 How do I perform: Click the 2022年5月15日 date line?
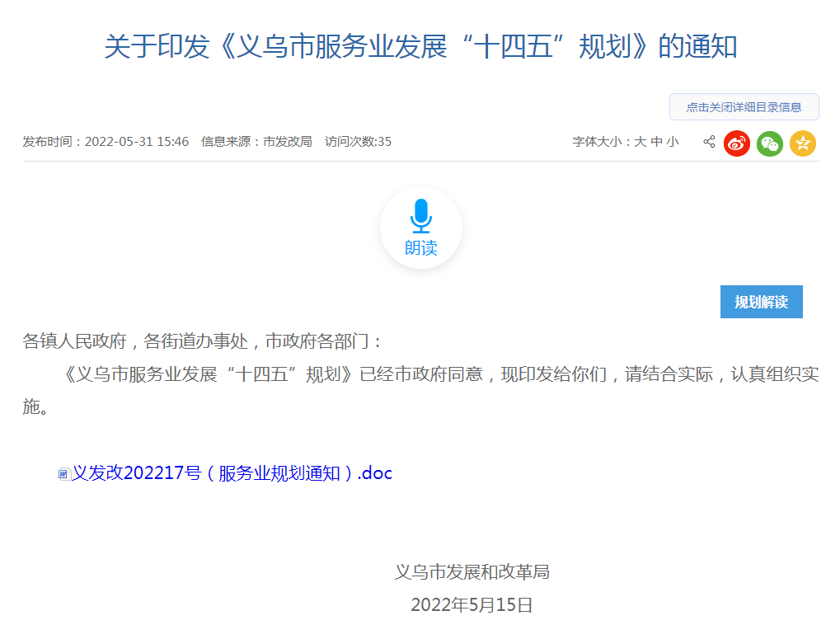pyautogui.click(x=472, y=604)
